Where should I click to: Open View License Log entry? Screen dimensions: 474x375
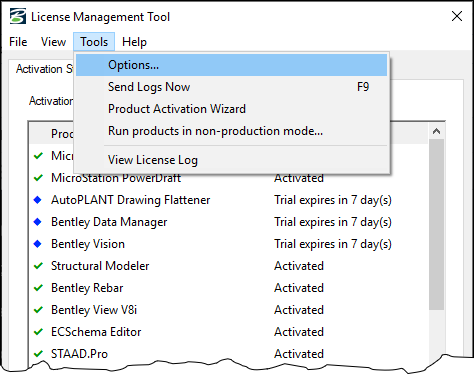[x=231, y=160]
